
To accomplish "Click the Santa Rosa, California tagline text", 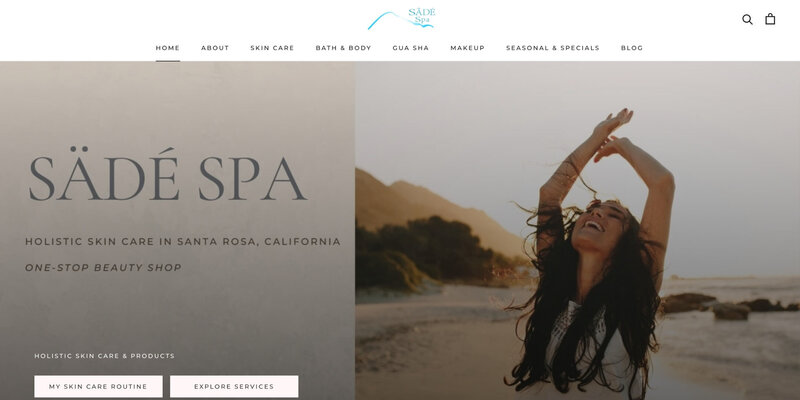I will pyautogui.click(x=259, y=241).
